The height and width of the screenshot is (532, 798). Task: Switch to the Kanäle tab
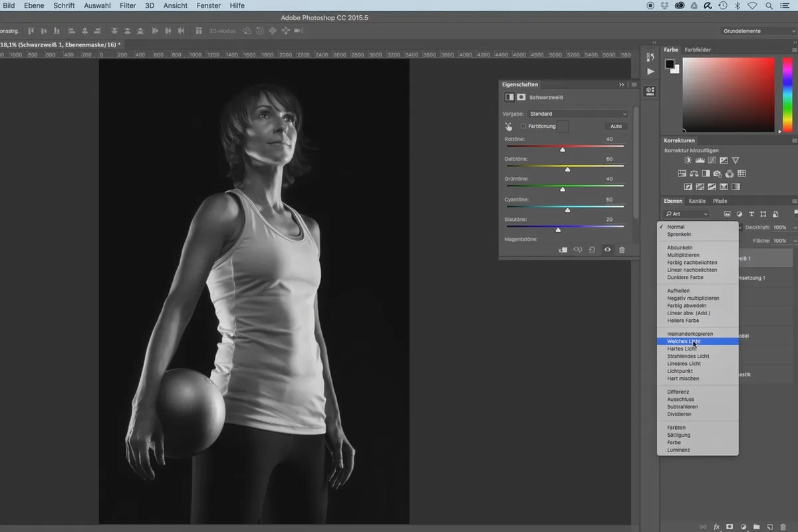coord(697,201)
